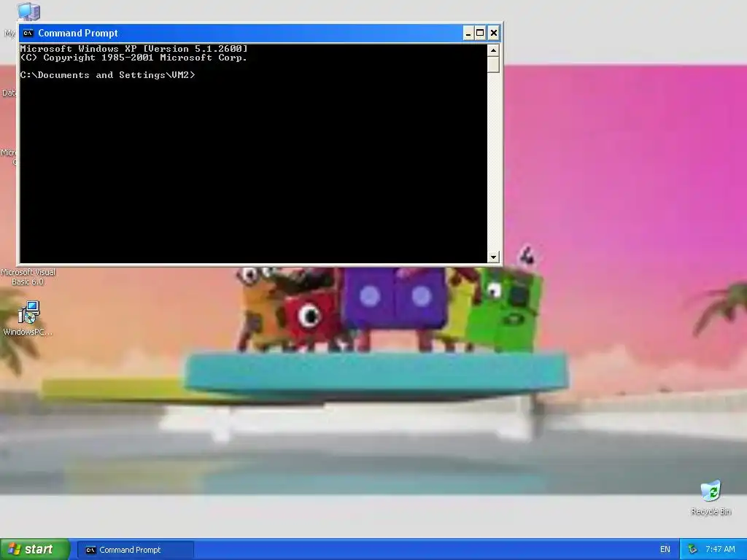Open the Start menu
747x560 pixels.
pos(35,549)
